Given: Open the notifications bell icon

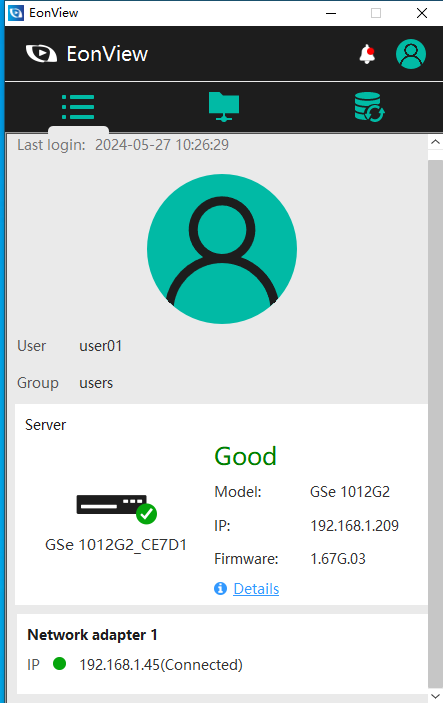Looking at the screenshot, I should click(x=367, y=54).
